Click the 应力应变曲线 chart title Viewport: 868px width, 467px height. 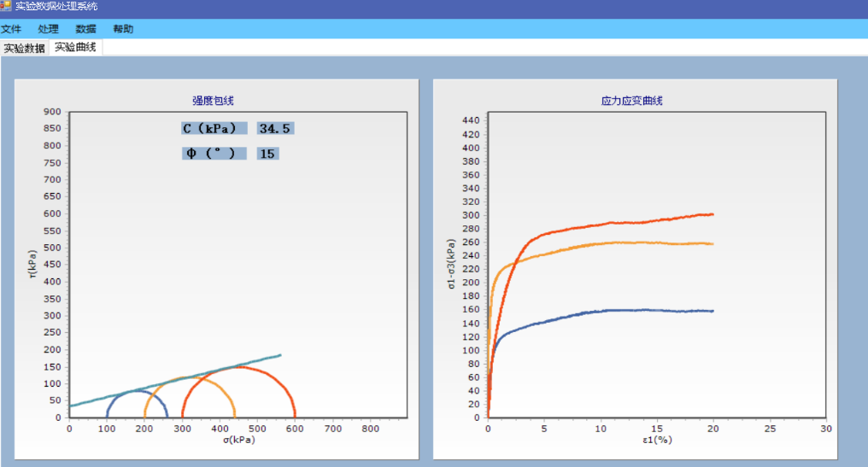(x=631, y=101)
